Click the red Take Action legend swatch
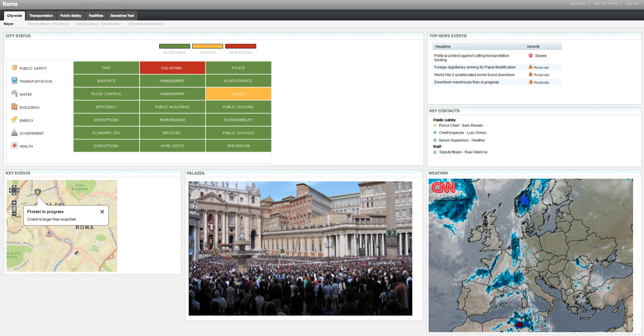 coord(240,46)
